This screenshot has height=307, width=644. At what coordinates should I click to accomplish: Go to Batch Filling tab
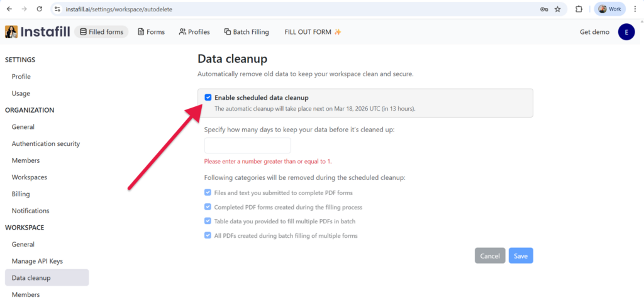(x=246, y=32)
